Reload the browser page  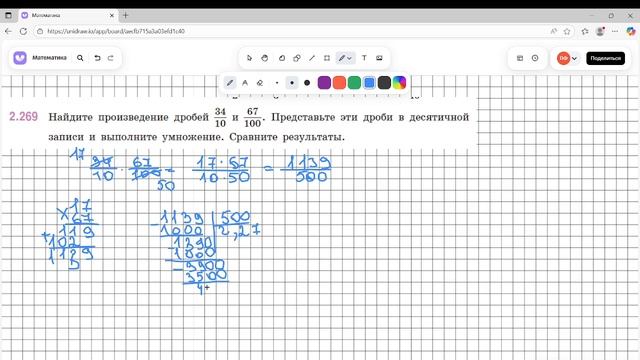tap(23, 31)
